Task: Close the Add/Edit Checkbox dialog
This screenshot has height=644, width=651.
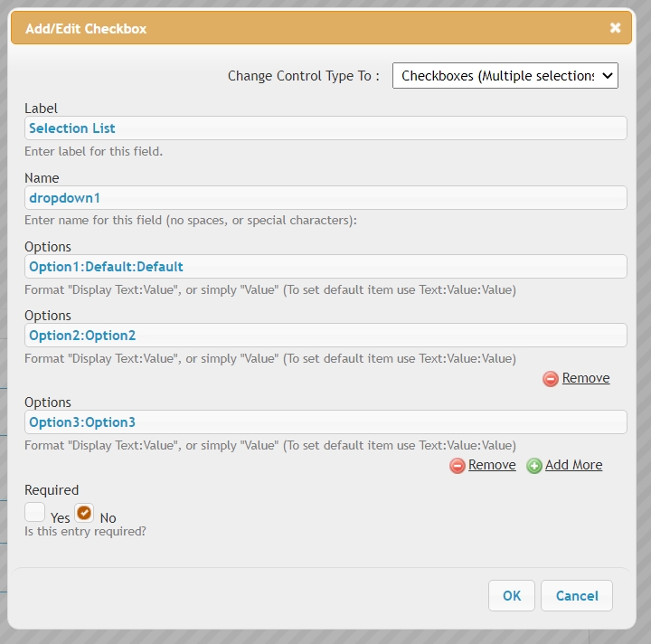Action: pos(615,28)
